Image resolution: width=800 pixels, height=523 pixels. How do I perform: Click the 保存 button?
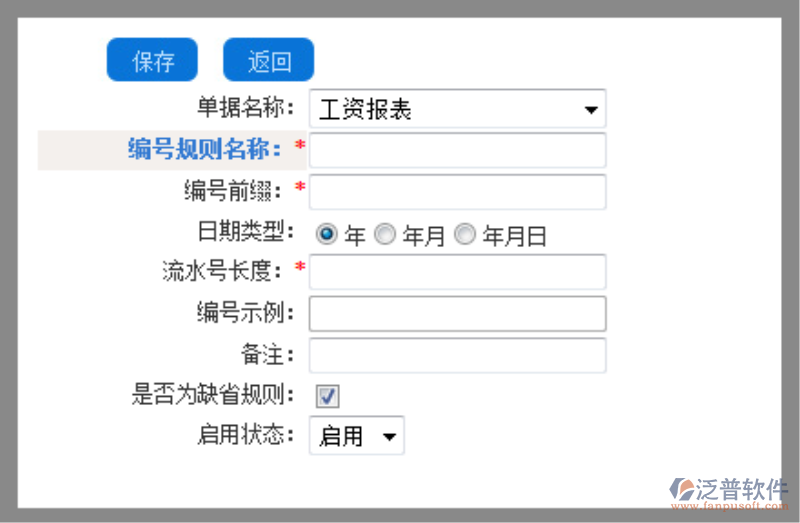(x=152, y=60)
